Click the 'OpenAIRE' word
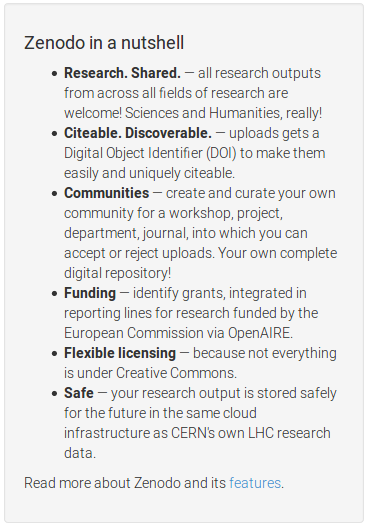 [260, 333]
